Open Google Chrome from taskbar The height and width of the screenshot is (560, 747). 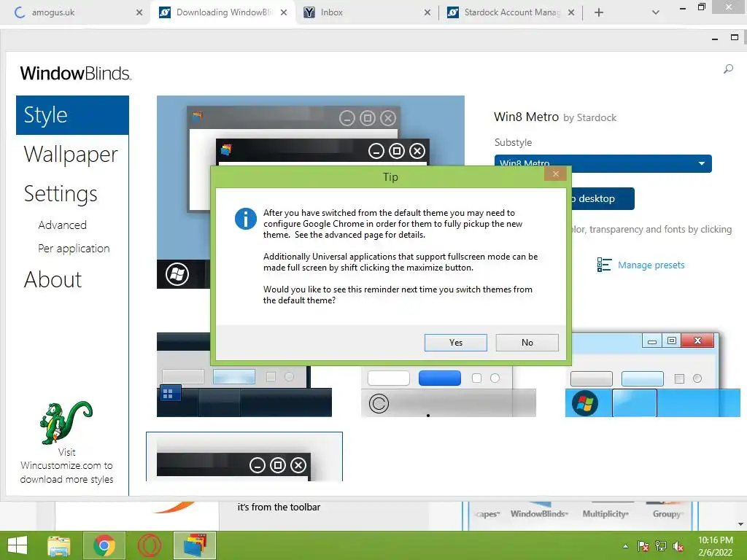[104, 545]
